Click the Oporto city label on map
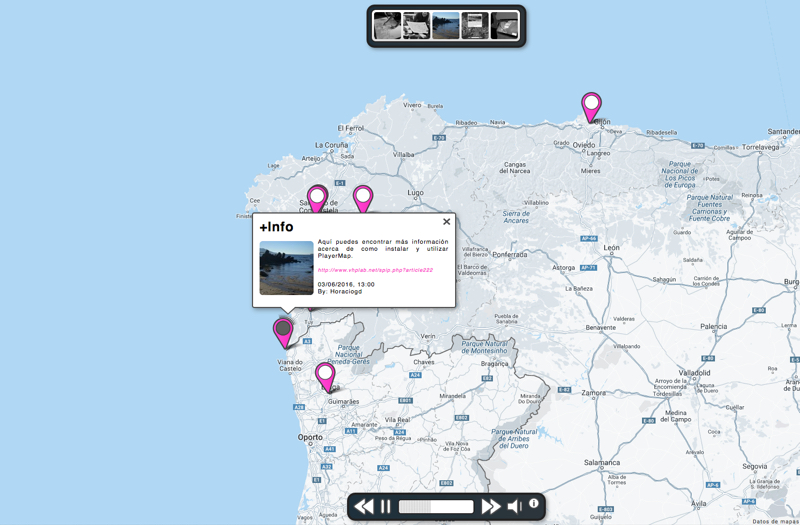Viewport: 800px width, 525px height. 310,437
